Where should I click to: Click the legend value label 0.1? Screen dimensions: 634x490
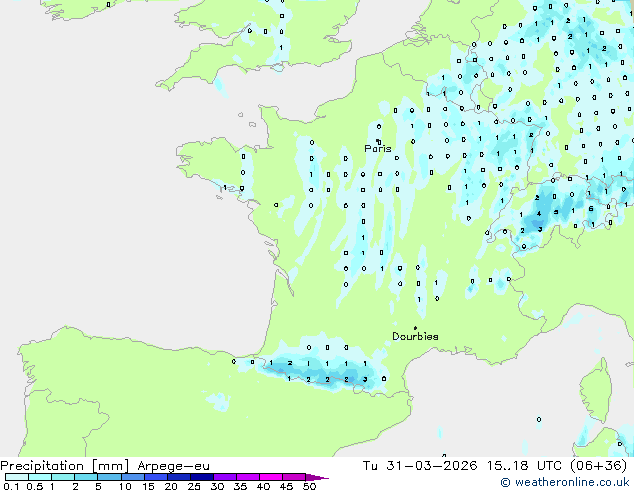11,486
